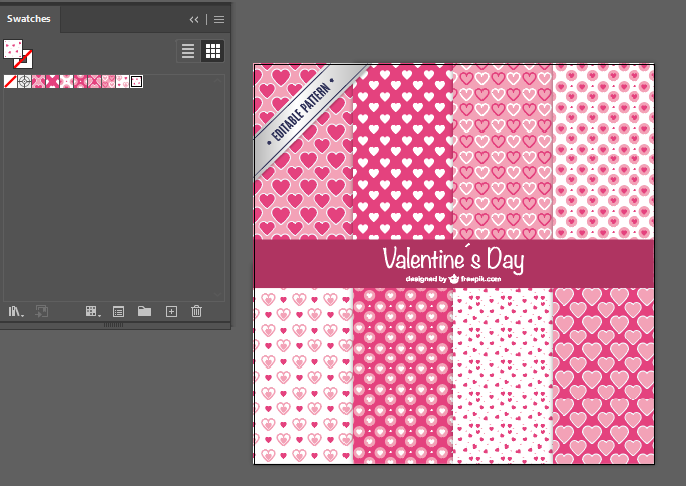
Task: Open Swatch Options
Action: click(119, 311)
